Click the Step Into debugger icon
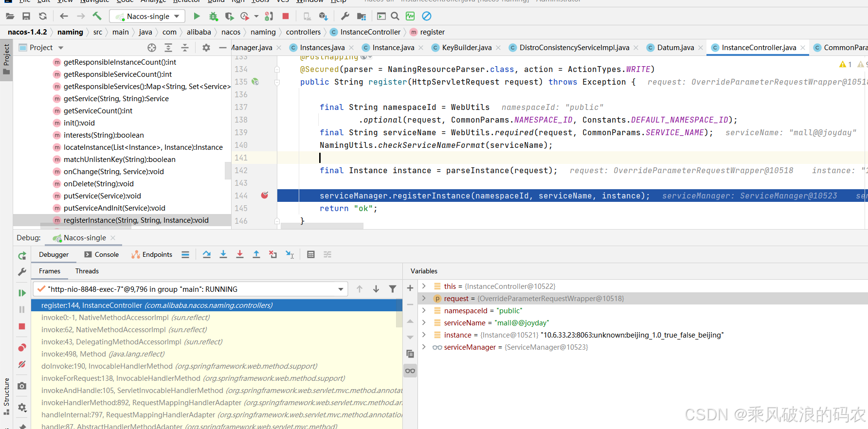This screenshot has width=868, height=429. (x=223, y=254)
